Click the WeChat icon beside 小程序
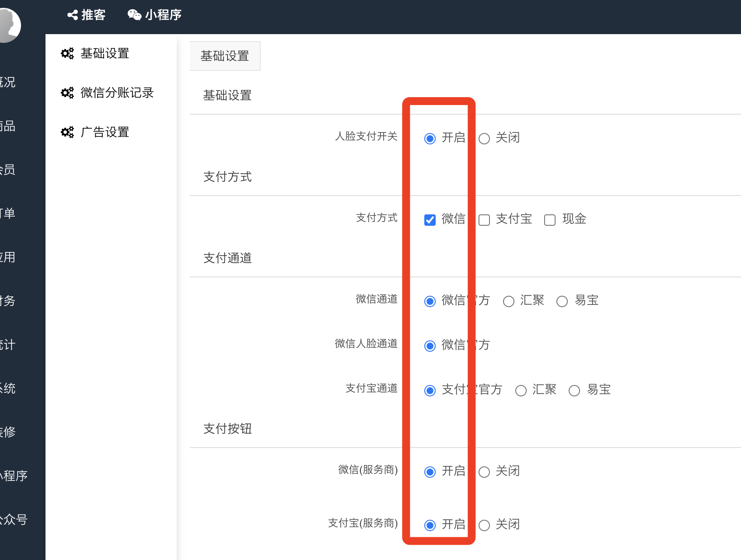This screenshot has width=741, height=560. [x=134, y=15]
